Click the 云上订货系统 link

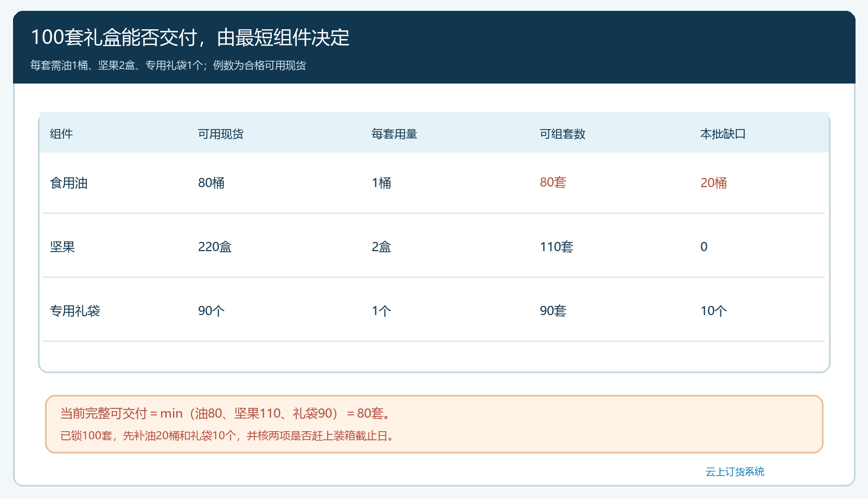coord(735,472)
